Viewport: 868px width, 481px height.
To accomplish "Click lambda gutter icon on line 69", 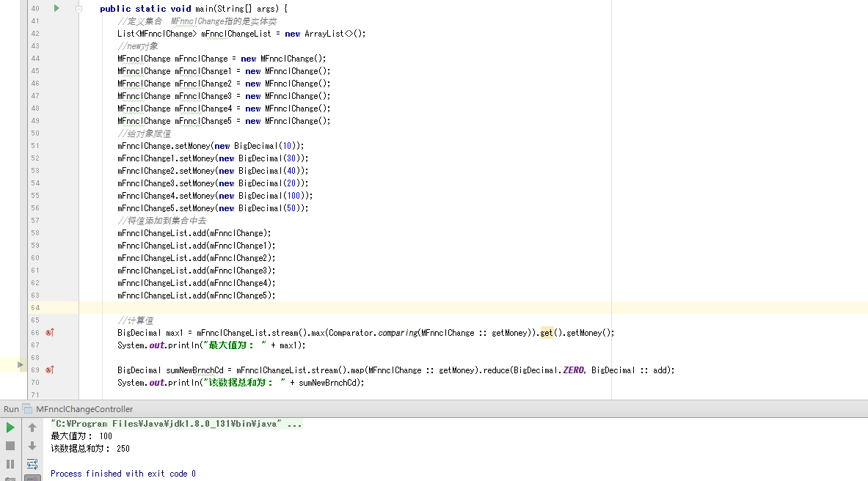I will pos(50,370).
